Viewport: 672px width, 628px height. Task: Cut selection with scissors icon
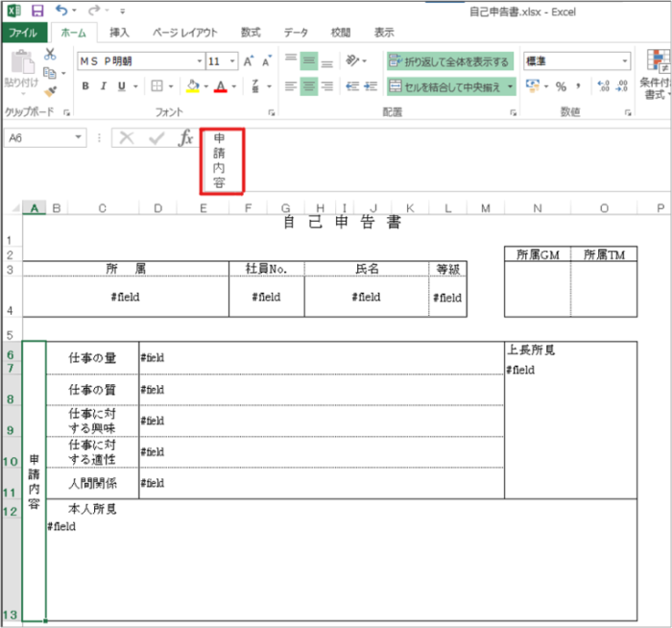pos(50,54)
